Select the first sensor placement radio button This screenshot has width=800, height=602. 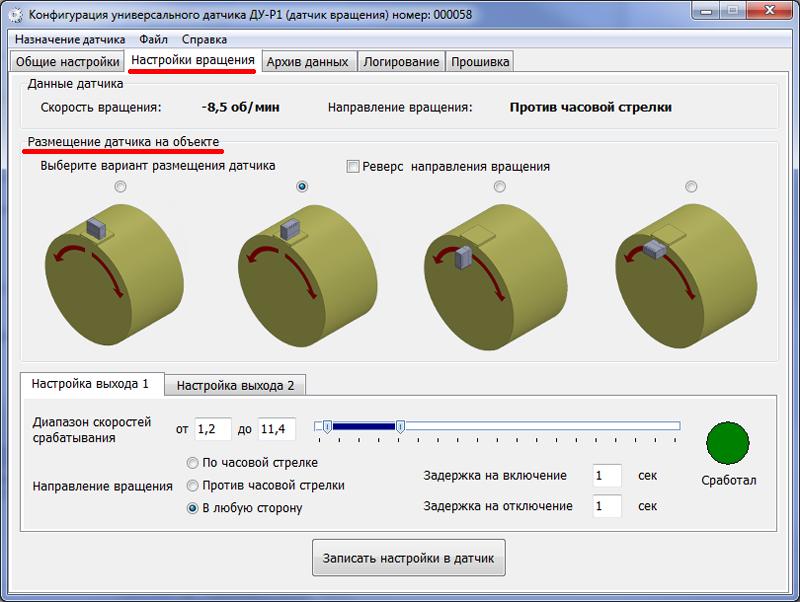[x=120, y=187]
